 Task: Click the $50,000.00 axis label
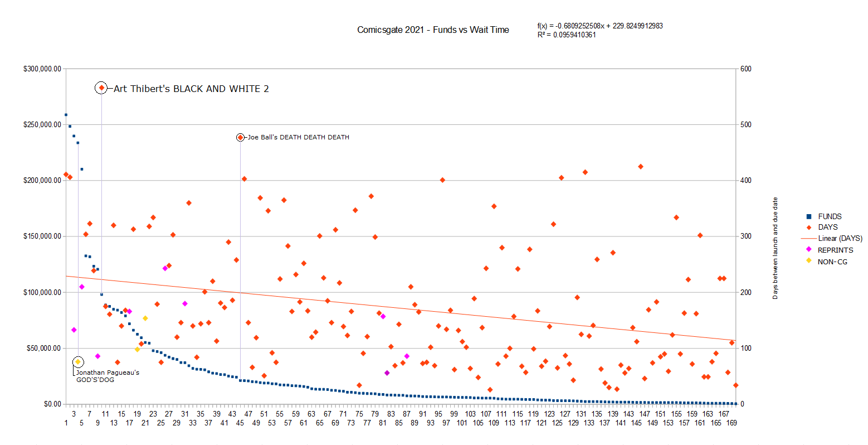coord(44,348)
